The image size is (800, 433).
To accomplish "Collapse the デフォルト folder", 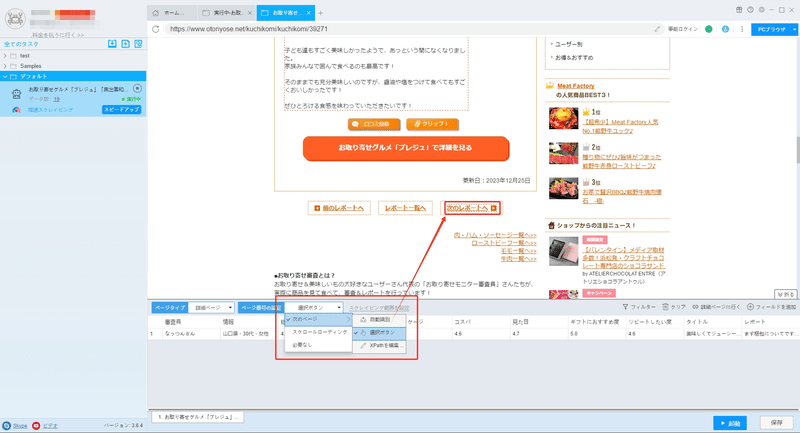I will click(x=5, y=77).
